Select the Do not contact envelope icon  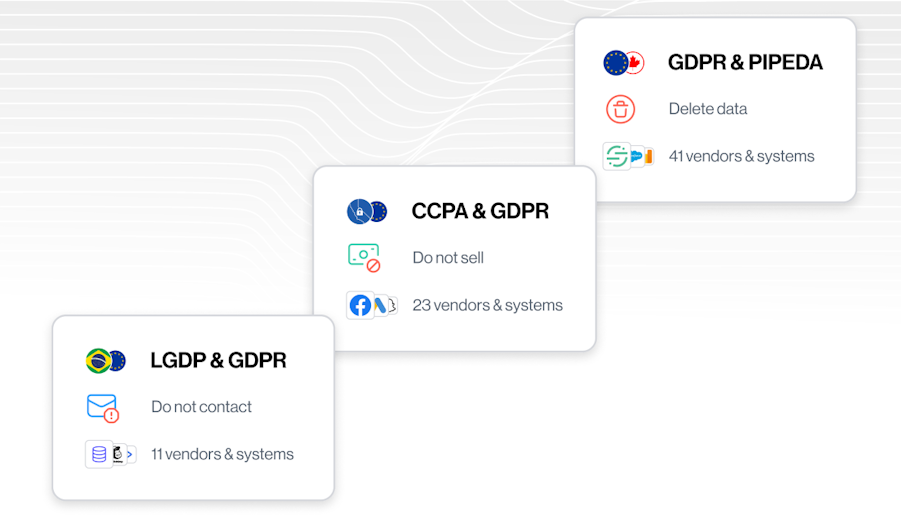point(103,408)
